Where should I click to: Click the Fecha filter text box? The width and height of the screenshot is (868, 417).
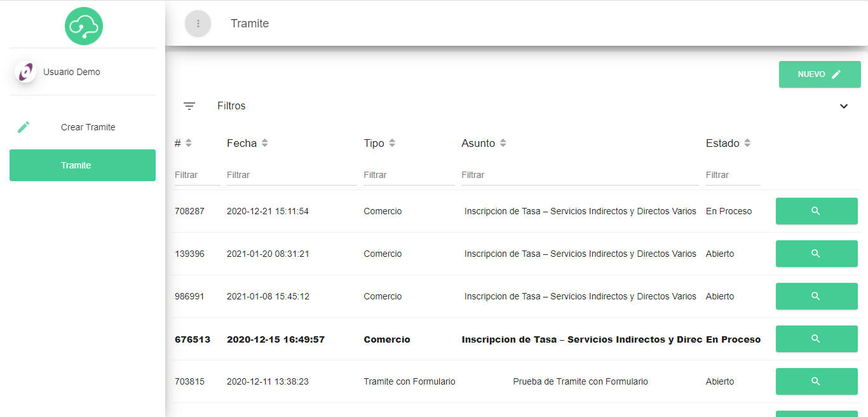tap(291, 175)
